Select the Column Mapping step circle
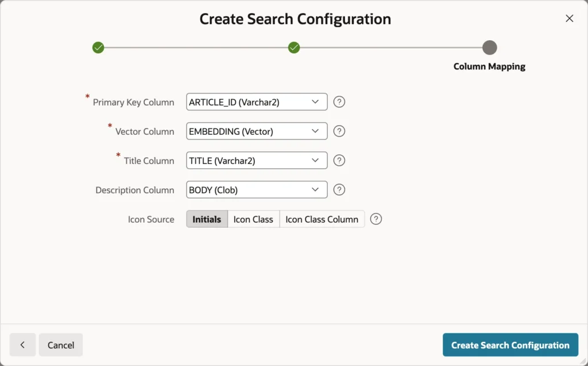The image size is (588, 366). (x=489, y=48)
